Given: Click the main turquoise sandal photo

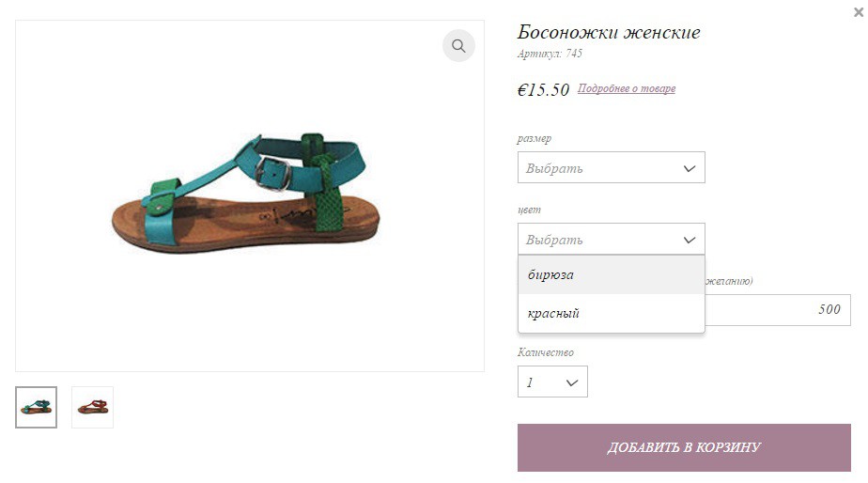Looking at the screenshot, I should point(246,193).
